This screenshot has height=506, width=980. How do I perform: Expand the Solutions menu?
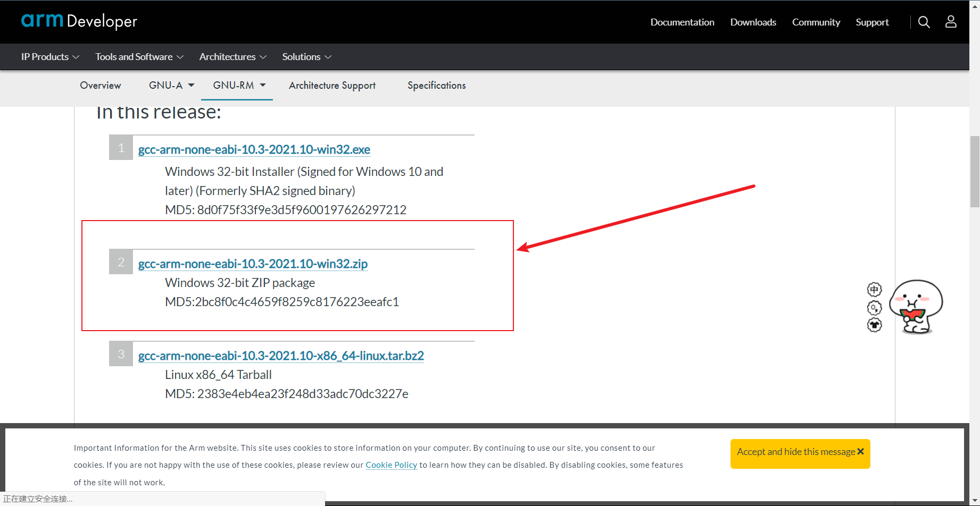pyautogui.click(x=307, y=57)
